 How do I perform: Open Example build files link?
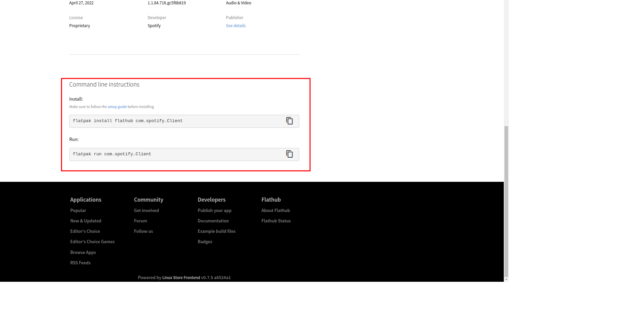[216, 231]
